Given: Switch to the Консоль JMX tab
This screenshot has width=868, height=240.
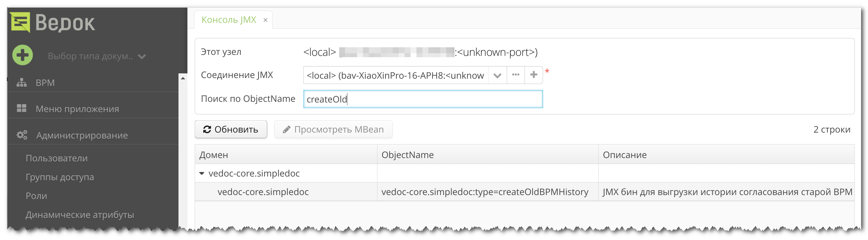Looking at the screenshot, I should [228, 20].
